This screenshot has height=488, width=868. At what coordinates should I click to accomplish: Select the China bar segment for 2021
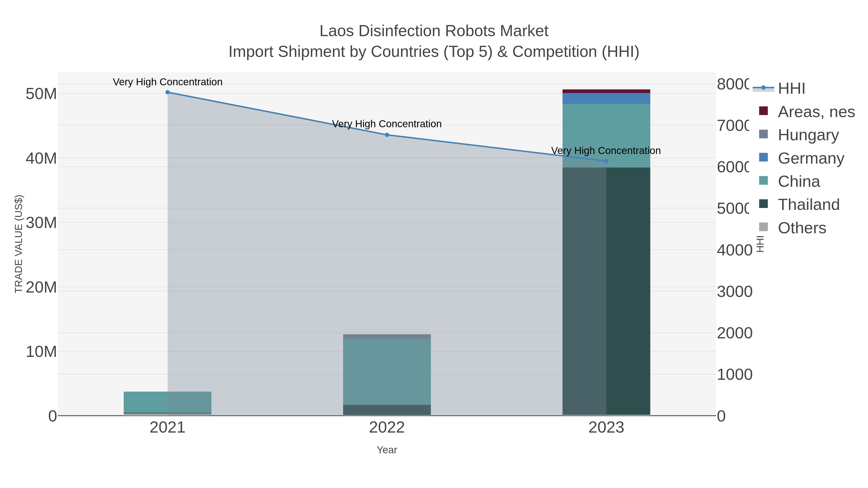[x=168, y=402]
